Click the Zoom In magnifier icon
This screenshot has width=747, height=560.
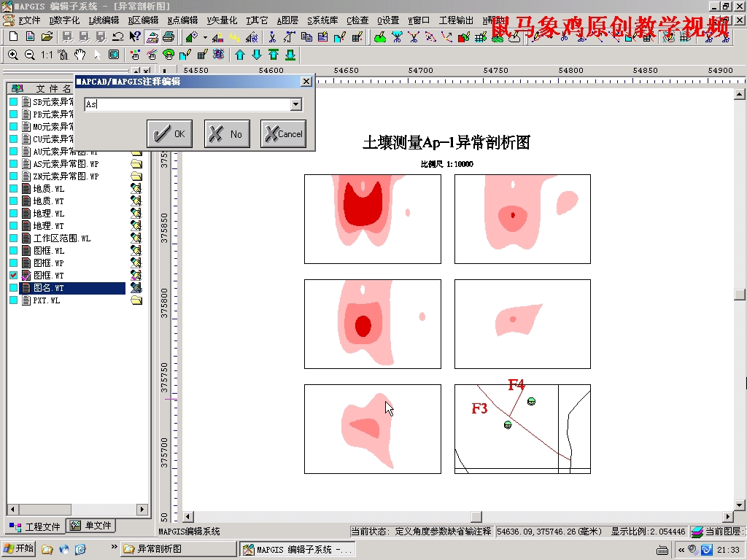(13, 55)
